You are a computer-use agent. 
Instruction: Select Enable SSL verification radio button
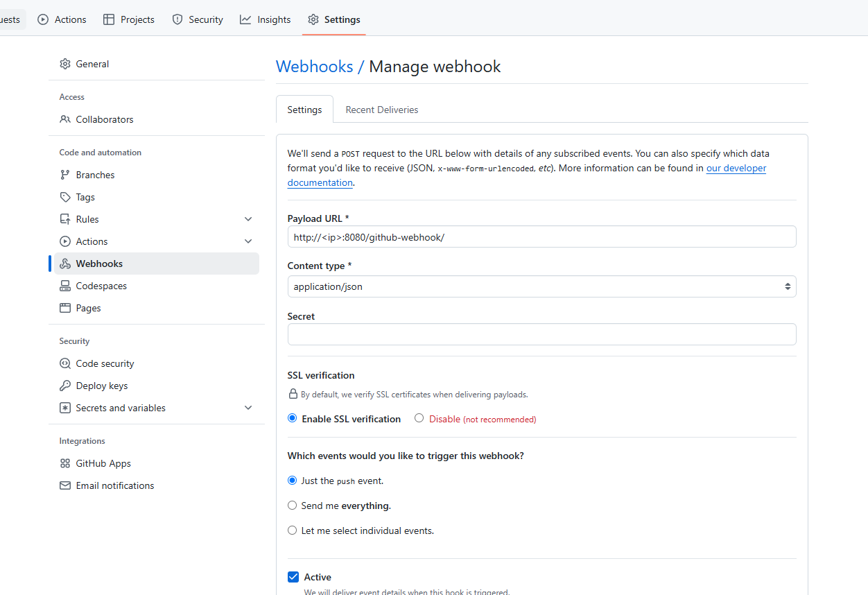point(293,418)
